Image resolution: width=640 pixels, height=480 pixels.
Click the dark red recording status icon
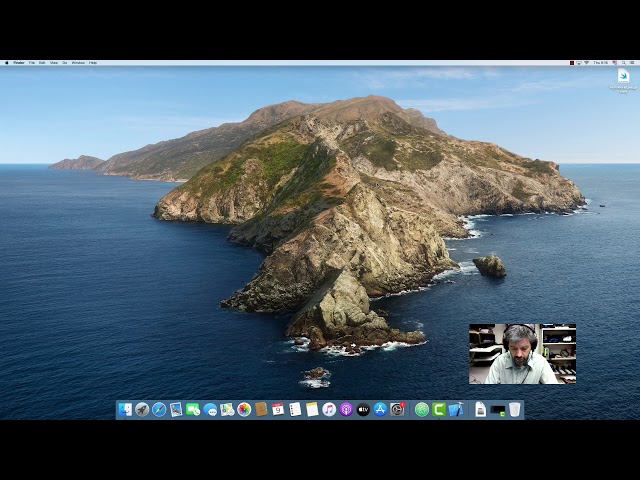tap(572, 63)
